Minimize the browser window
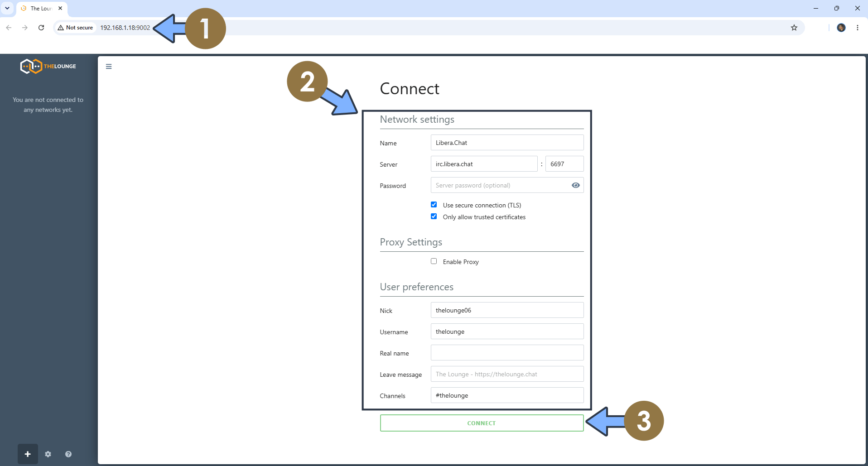Image resolution: width=868 pixels, height=466 pixels. (x=816, y=8)
